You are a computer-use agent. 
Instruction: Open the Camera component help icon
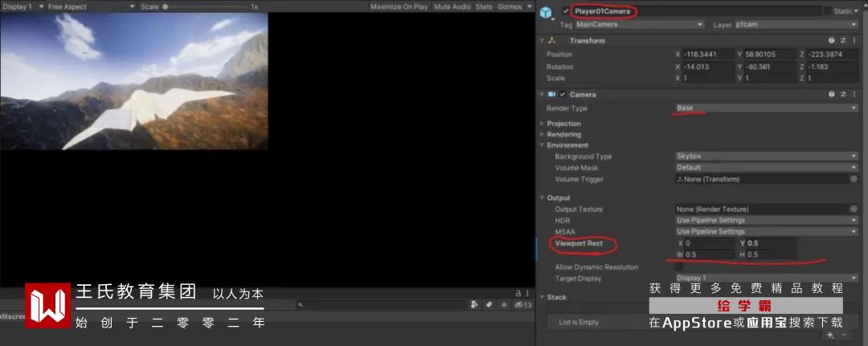(831, 95)
